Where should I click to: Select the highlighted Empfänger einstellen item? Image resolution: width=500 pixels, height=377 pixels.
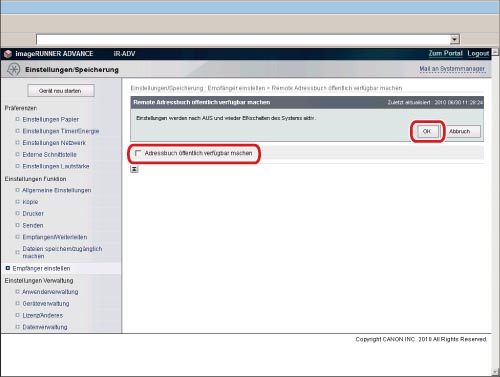(41, 268)
